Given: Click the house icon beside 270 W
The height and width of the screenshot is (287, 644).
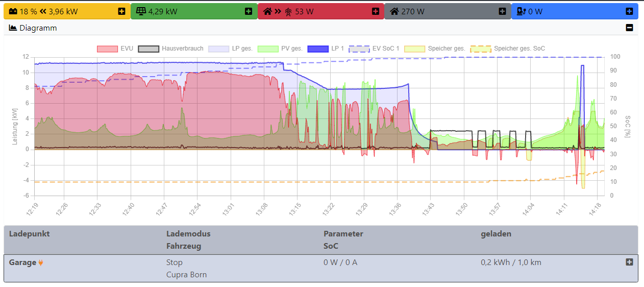Looking at the screenshot, I should (394, 11).
